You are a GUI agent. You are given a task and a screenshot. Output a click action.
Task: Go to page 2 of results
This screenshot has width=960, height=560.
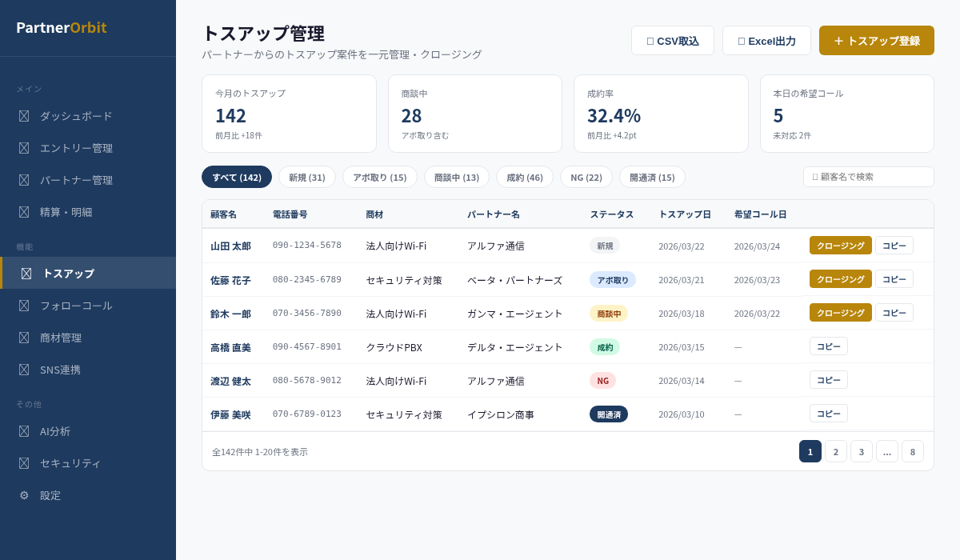(x=835, y=451)
